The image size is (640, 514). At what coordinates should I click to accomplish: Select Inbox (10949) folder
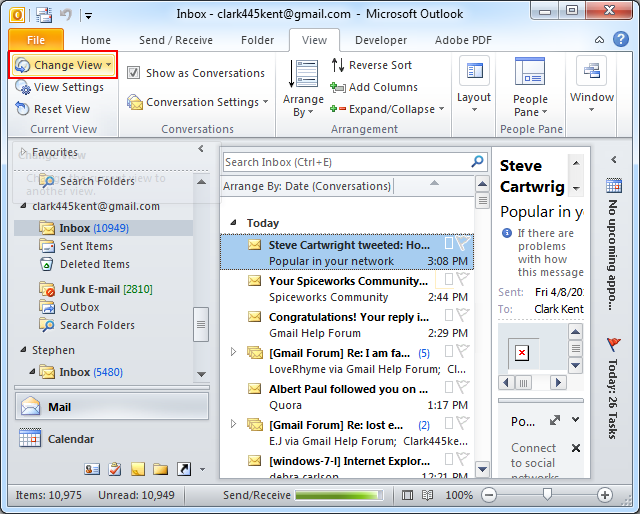(x=104, y=228)
